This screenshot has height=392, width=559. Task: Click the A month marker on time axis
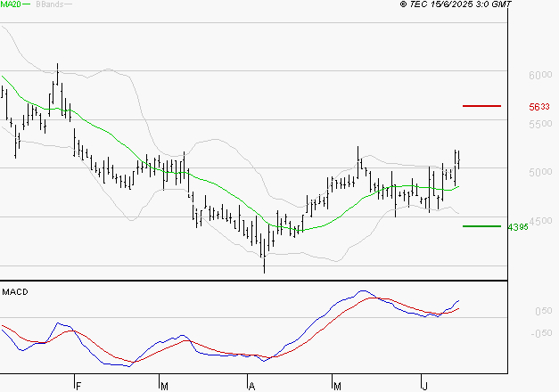click(251, 386)
